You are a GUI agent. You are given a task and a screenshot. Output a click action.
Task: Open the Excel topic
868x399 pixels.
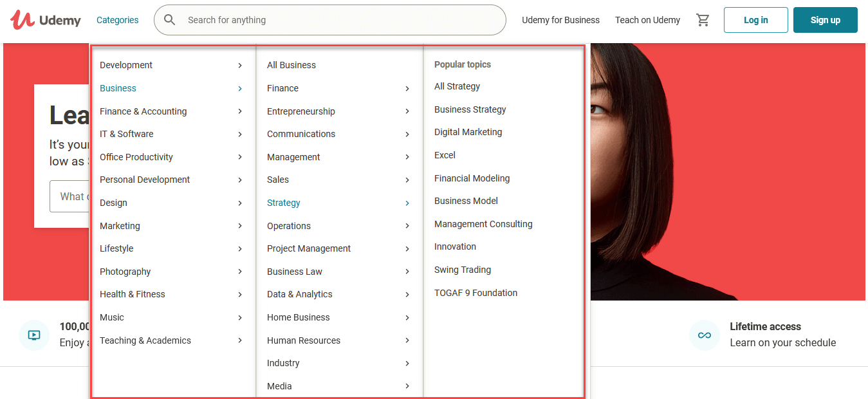click(x=445, y=155)
